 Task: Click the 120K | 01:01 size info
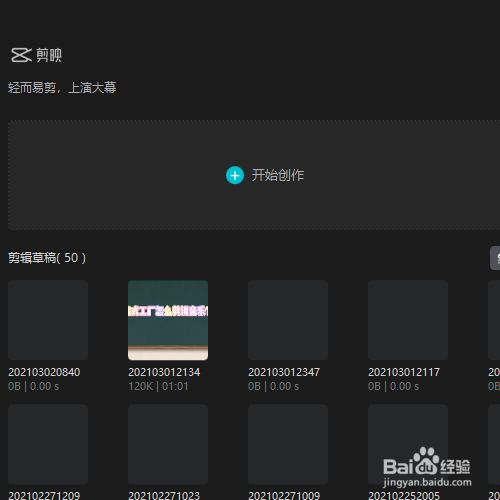point(158,386)
